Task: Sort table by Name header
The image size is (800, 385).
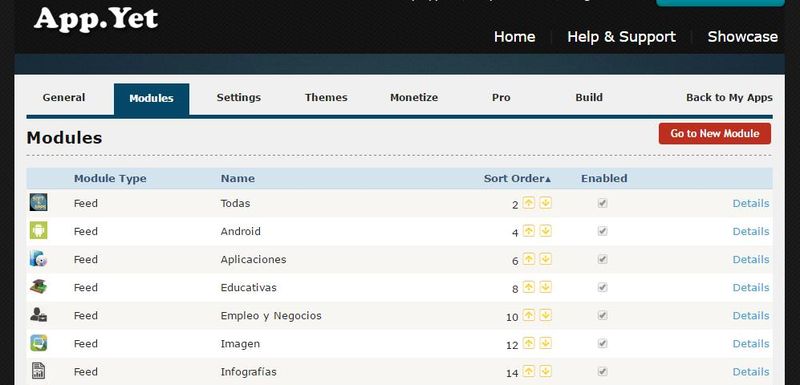Action: [237, 178]
